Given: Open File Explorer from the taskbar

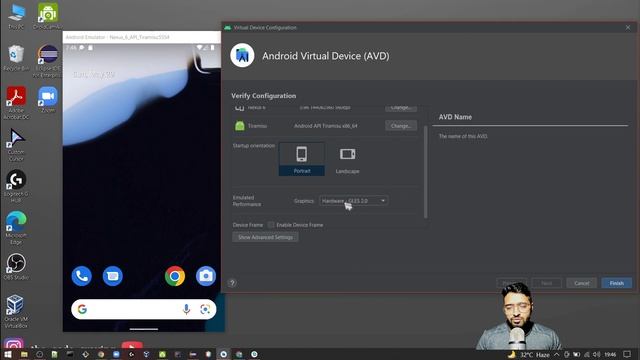Looking at the screenshot, I should pyautogui.click(x=24, y=354).
